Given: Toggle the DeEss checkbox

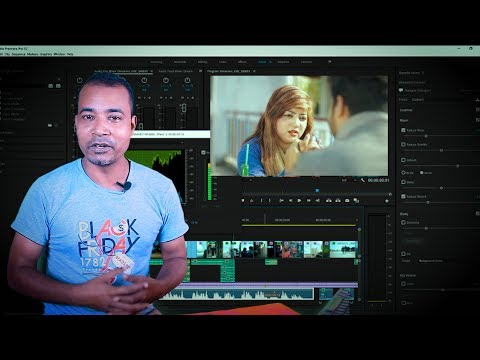Looking at the screenshot, I should point(403,182).
